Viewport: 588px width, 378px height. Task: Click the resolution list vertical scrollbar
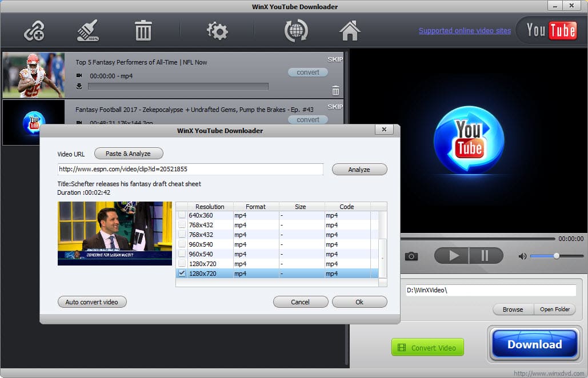click(382, 259)
